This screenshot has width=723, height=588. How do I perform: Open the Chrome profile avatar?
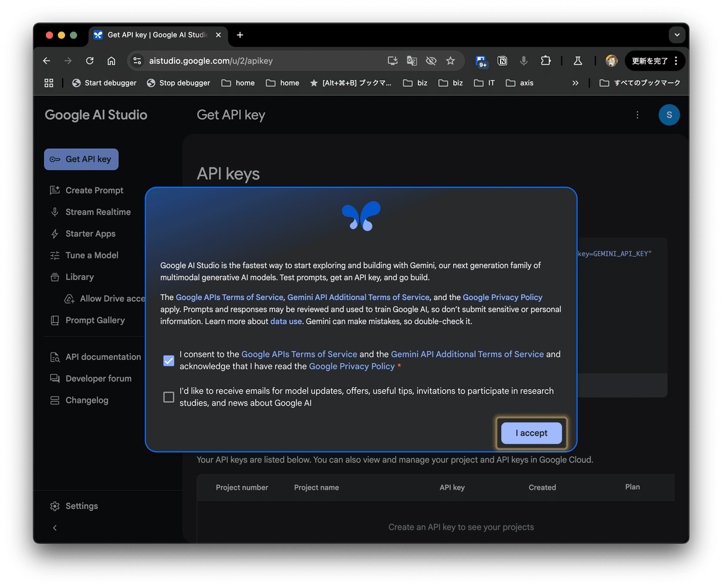[612, 61]
